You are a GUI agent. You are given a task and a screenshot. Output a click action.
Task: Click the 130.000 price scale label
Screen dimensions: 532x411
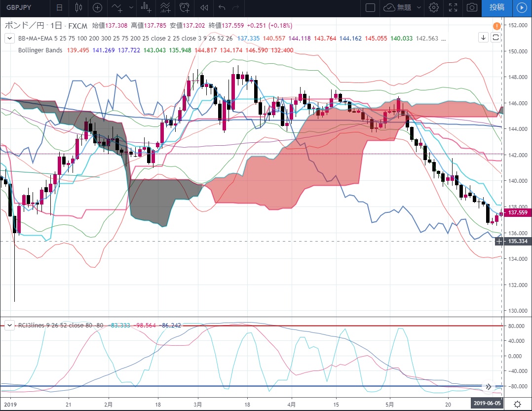pos(518,311)
